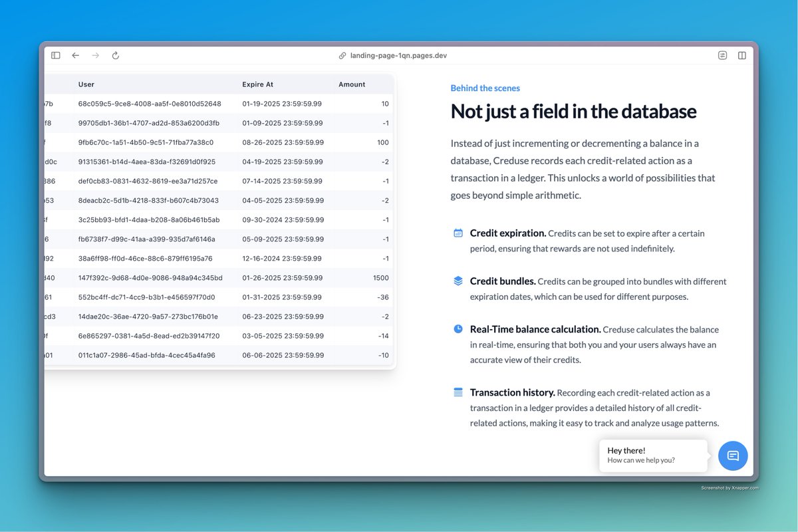
Task: Click user ID 3c25bb93-bfd1-4daa-b208-8a06b461b5ab
Action: (x=149, y=219)
